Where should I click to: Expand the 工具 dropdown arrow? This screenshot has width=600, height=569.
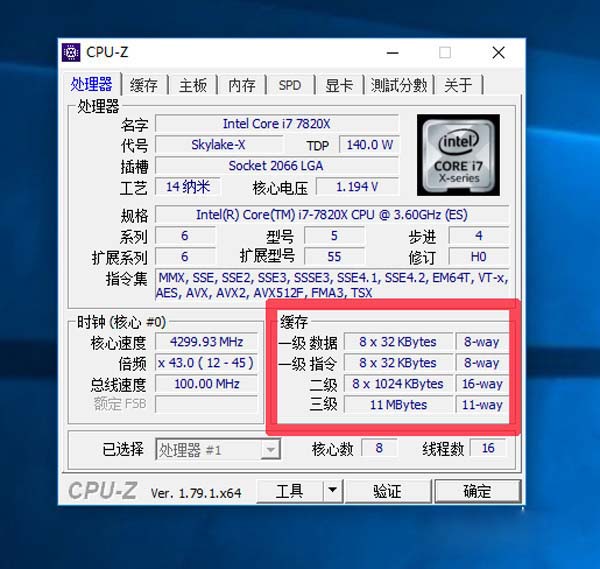click(x=333, y=491)
